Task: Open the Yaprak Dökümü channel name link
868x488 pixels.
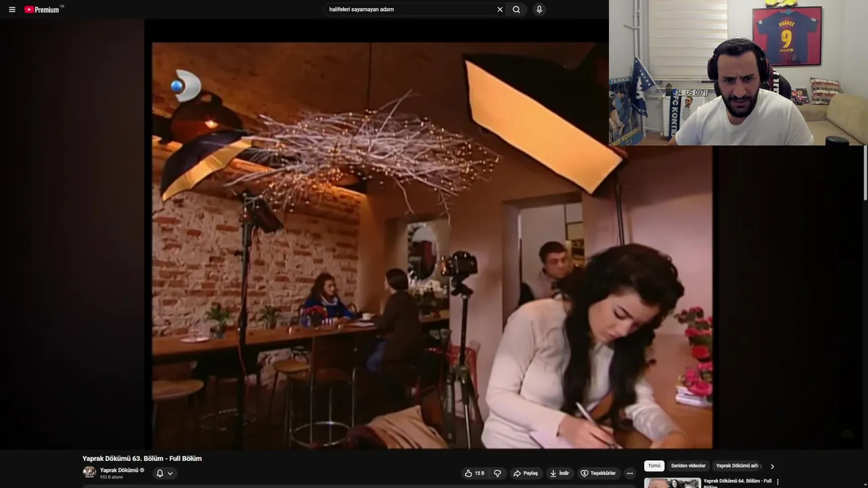Action: click(119, 470)
